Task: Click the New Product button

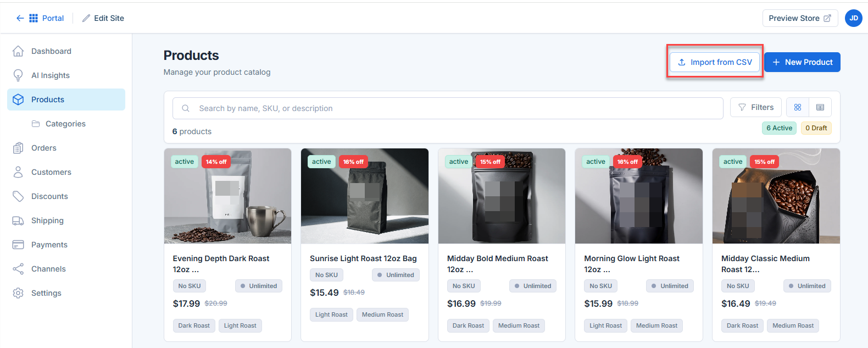Action: [x=802, y=62]
